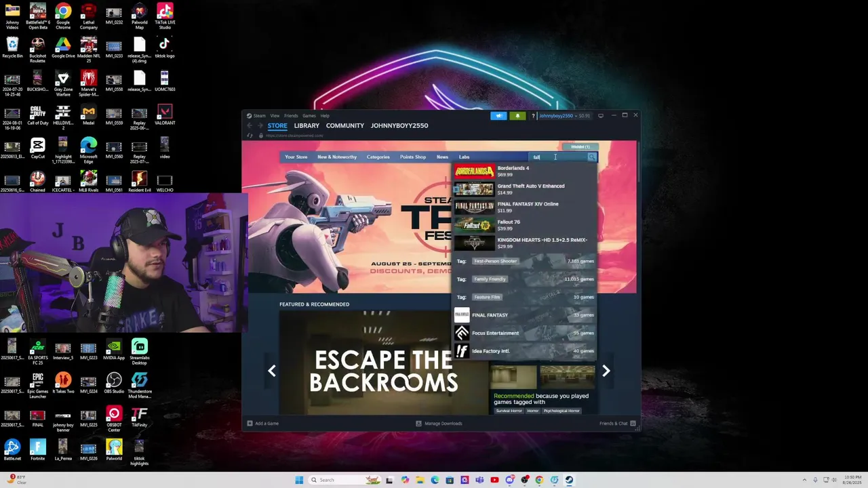The width and height of the screenshot is (868, 488).
Task: Open the Steam menu
Action: [256, 116]
